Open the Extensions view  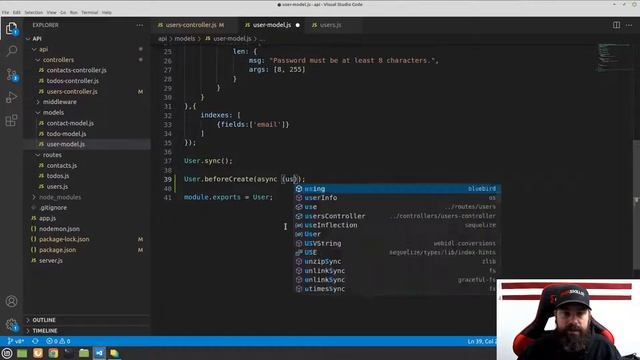tap(11, 120)
